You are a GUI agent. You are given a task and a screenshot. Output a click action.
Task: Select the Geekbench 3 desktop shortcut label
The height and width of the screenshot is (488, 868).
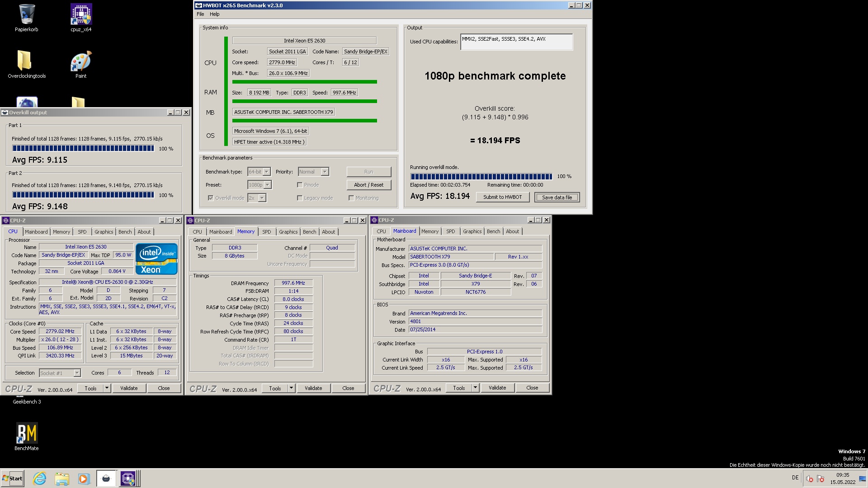tap(27, 402)
